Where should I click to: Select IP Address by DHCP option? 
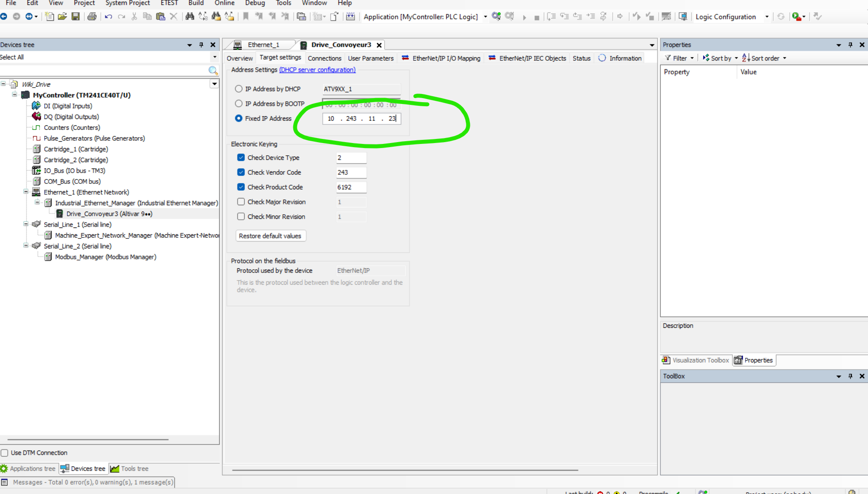point(239,89)
